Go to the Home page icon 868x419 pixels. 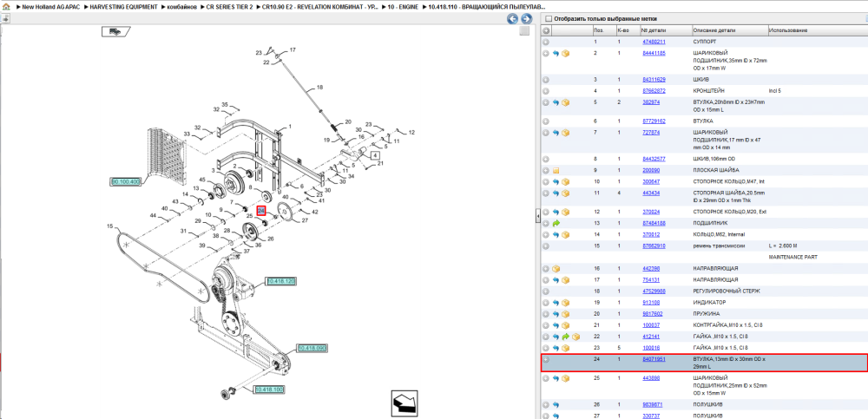coord(5,8)
